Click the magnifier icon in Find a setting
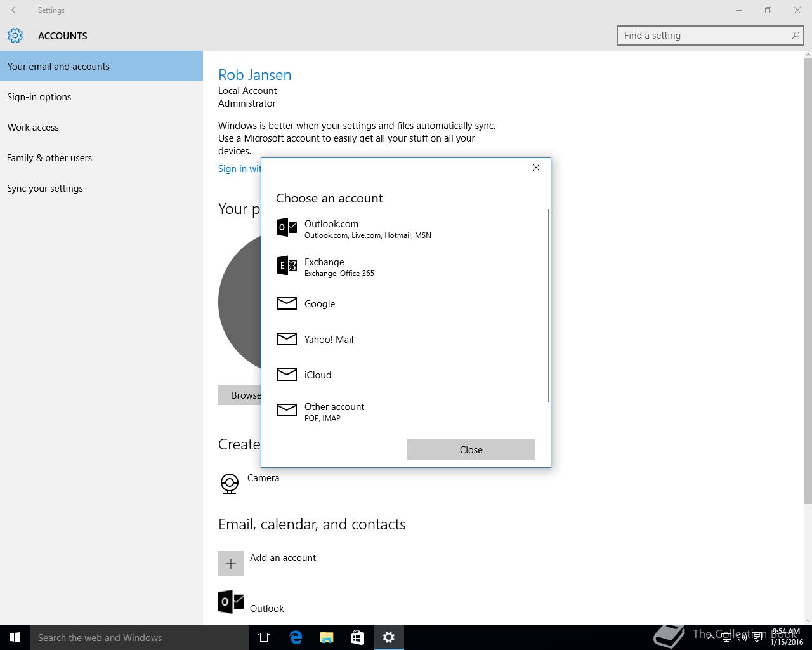This screenshot has height=650, width=812. pyautogui.click(x=795, y=36)
